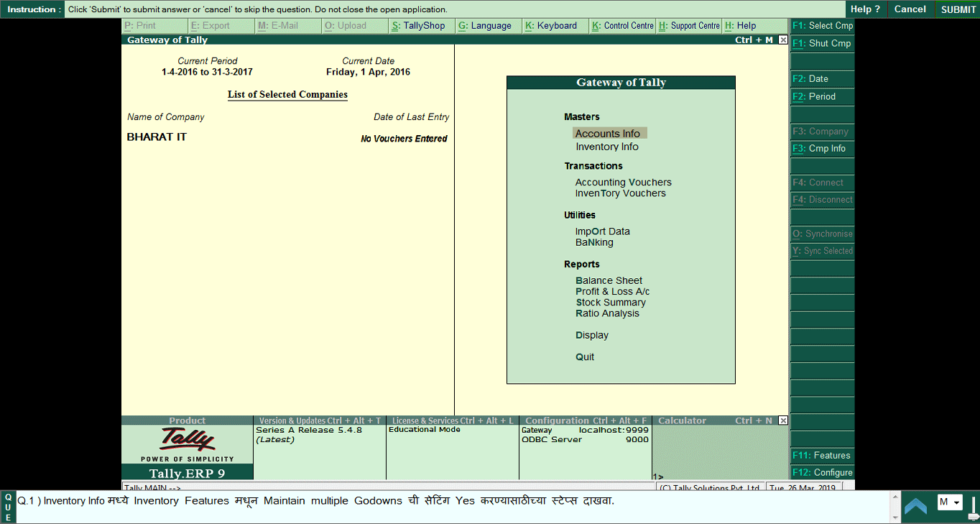Click inside the Calculator input area

coord(720,453)
